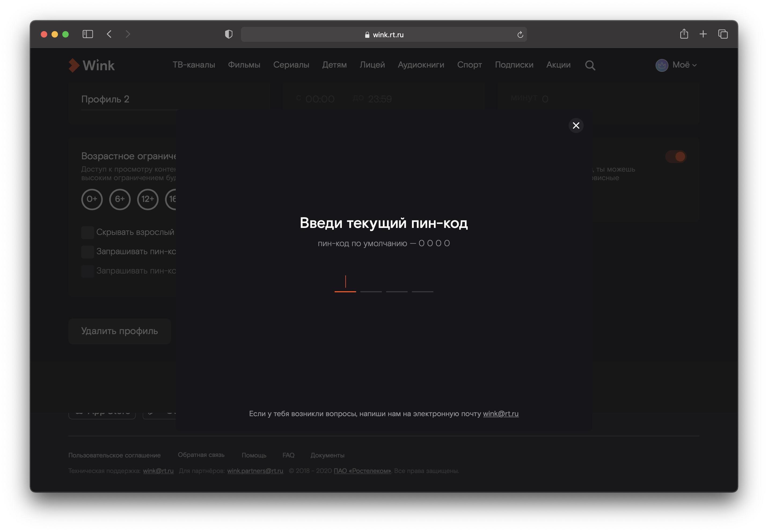The image size is (768, 532).
Task: Select the 6+ age rating circle
Action: point(120,199)
